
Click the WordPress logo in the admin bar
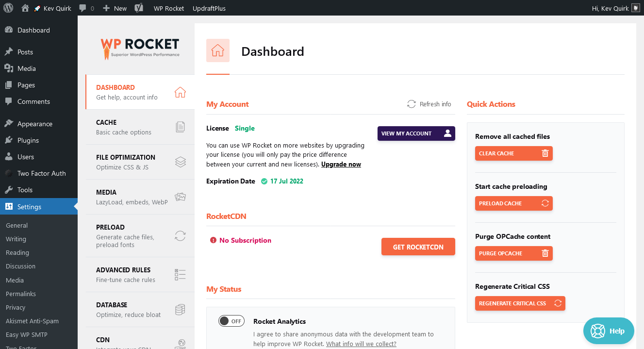tap(8, 8)
